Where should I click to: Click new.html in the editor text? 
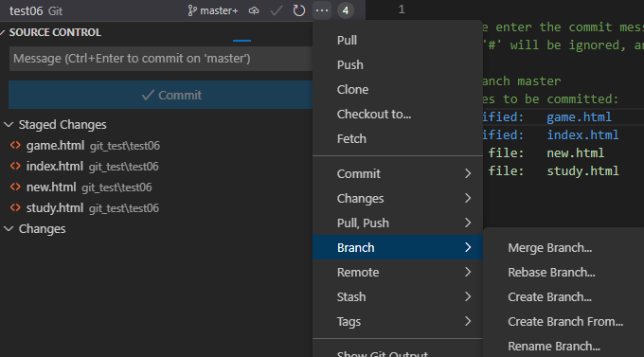point(575,153)
